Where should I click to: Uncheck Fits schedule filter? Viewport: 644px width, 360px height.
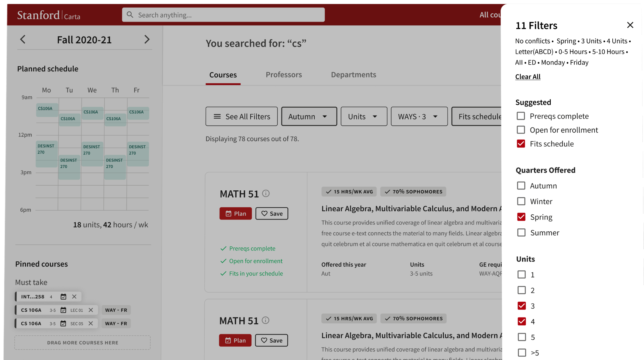pyautogui.click(x=521, y=144)
